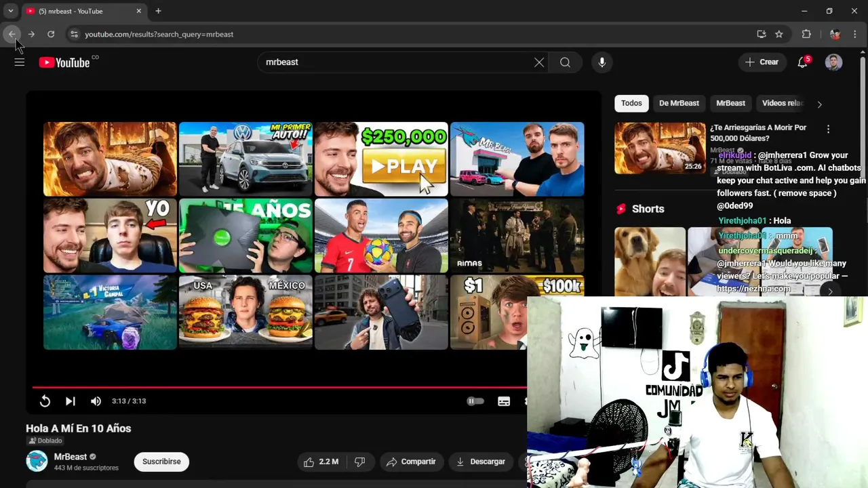The width and height of the screenshot is (868, 488).
Task: Open the YouTube hamburger guide menu
Action: click(20, 62)
